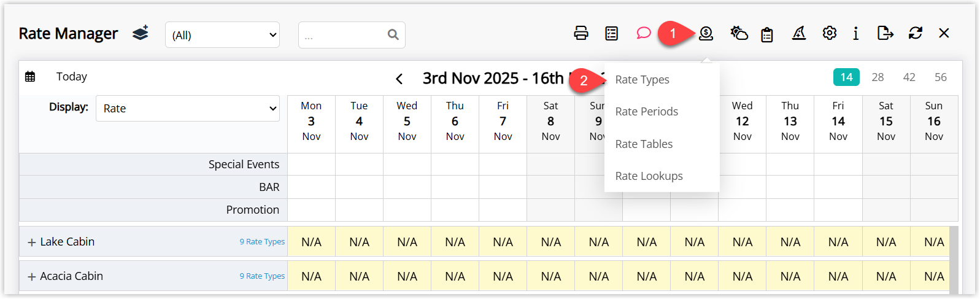
Task: Switch to 28 day view
Action: click(x=878, y=77)
